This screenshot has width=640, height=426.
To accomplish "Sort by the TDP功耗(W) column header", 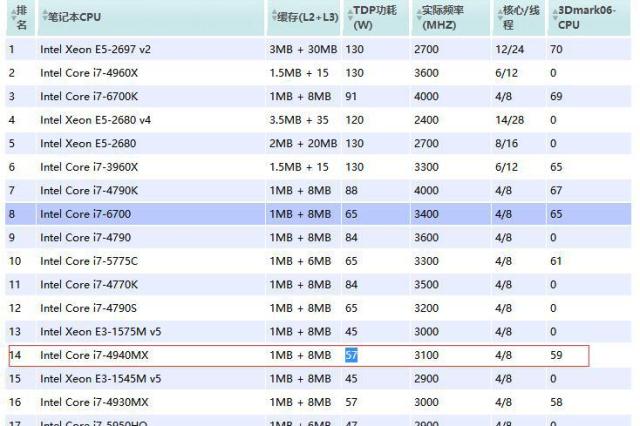I will pyautogui.click(x=375, y=18).
